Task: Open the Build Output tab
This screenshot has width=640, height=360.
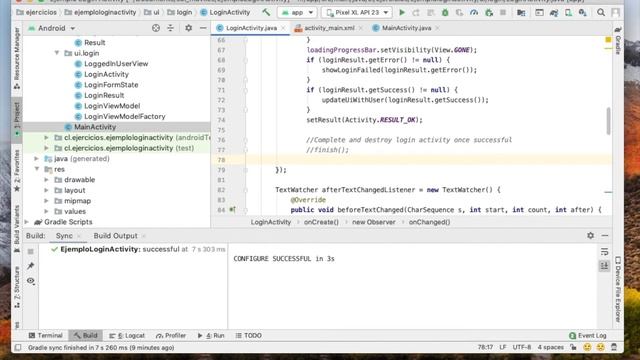Action: point(116,236)
